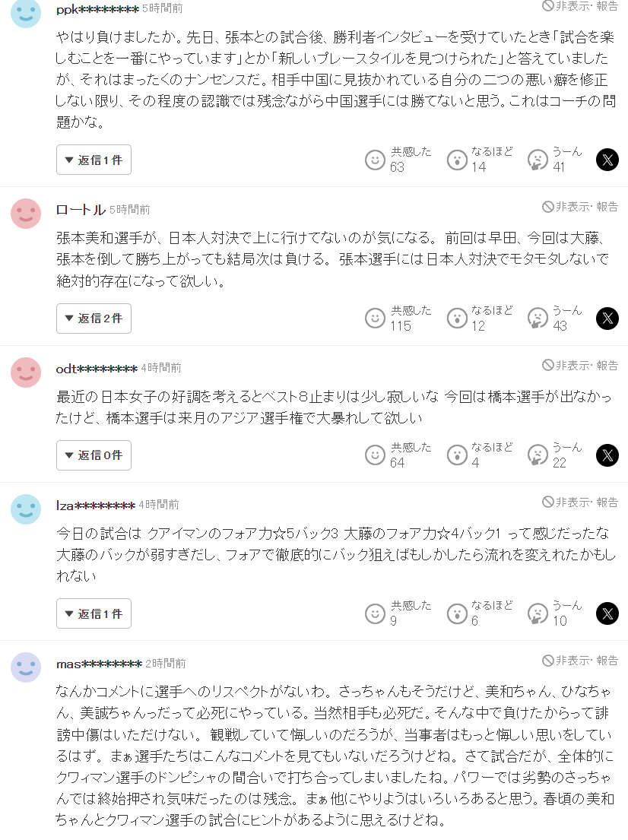
Task: Toggle うーん reaction on ロートル's comment
Action: (539, 318)
